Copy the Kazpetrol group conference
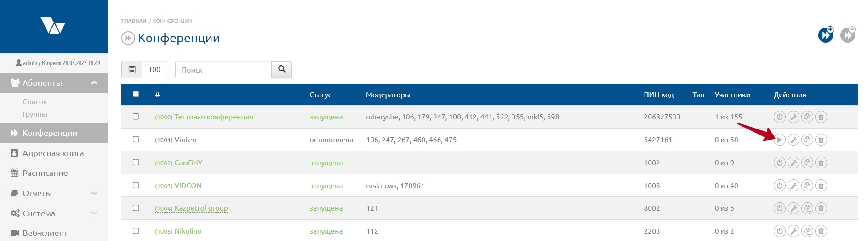Image resolution: width=868 pixels, height=241 pixels. 807,208
